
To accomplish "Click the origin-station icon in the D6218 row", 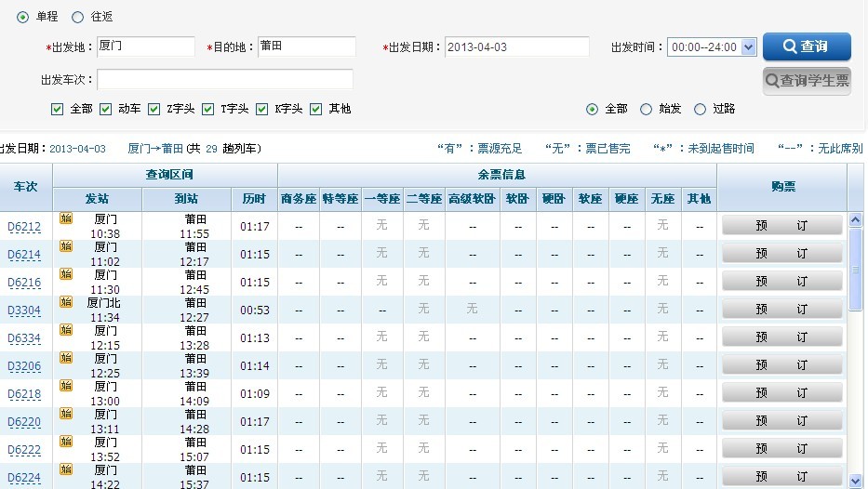I will coord(66,386).
